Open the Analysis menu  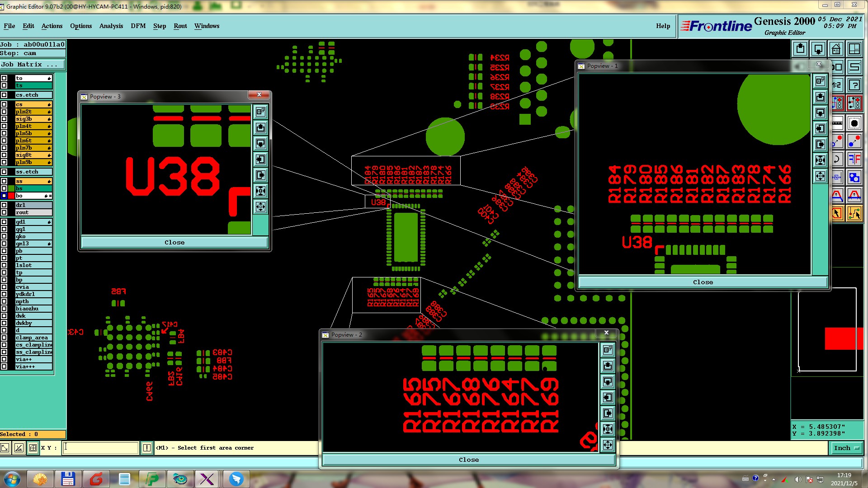click(111, 26)
